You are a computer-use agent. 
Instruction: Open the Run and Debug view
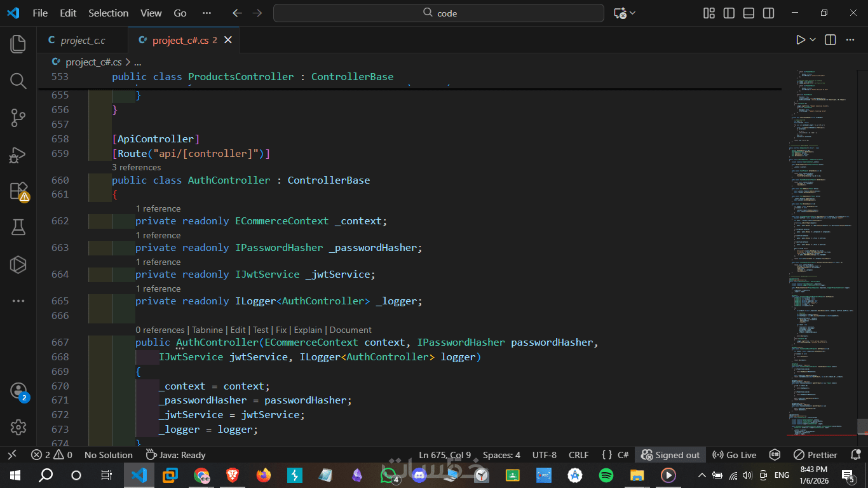[x=18, y=154]
